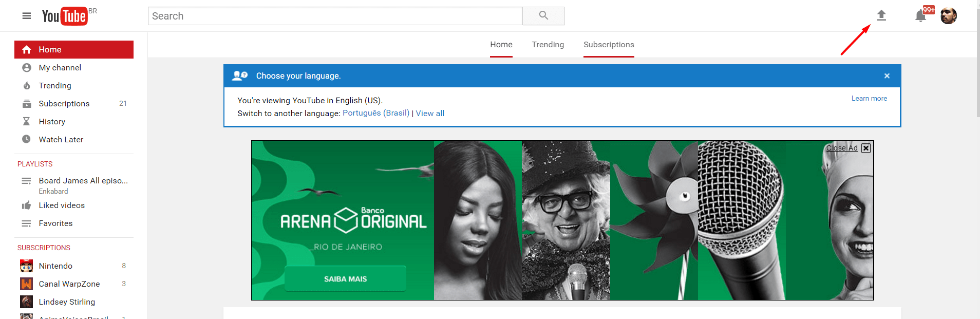Click the Watch Later clock icon

click(x=27, y=139)
